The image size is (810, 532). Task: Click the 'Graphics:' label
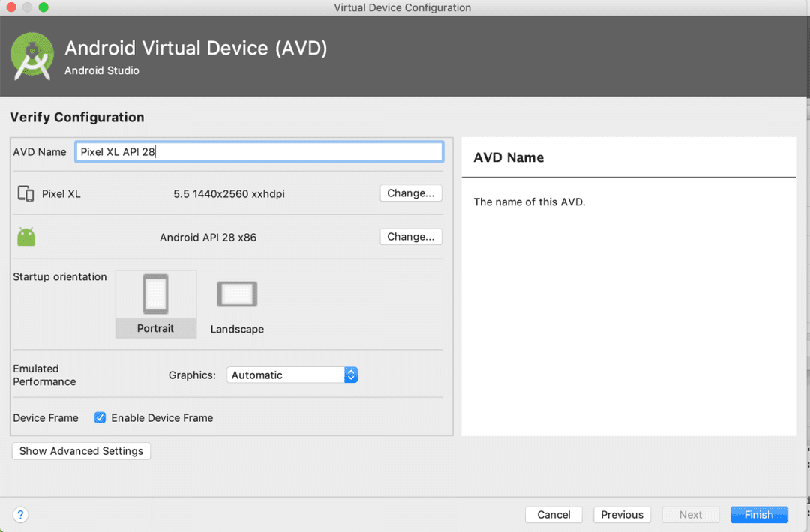click(x=192, y=375)
